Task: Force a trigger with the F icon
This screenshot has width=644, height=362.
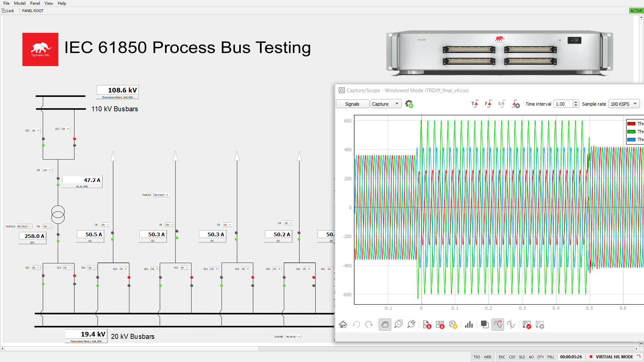Action: [488, 103]
